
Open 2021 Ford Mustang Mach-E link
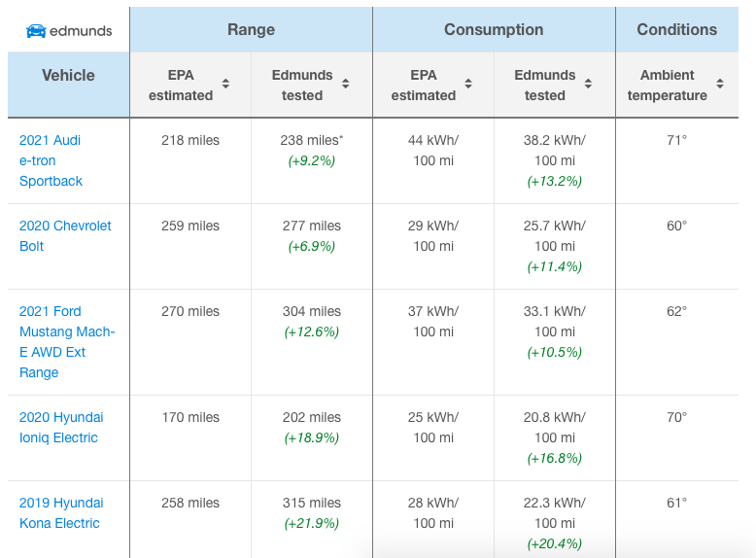tap(66, 341)
